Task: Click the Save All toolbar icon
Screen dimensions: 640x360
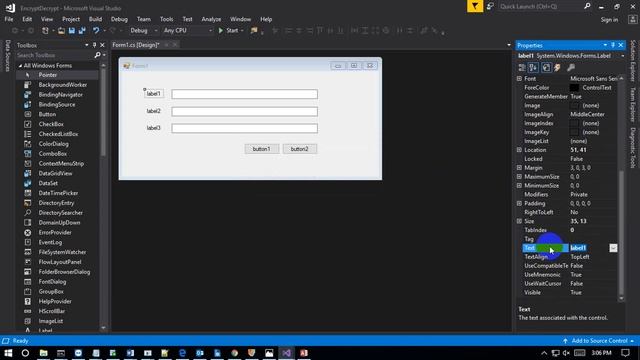Action: [x=82, y=31]
